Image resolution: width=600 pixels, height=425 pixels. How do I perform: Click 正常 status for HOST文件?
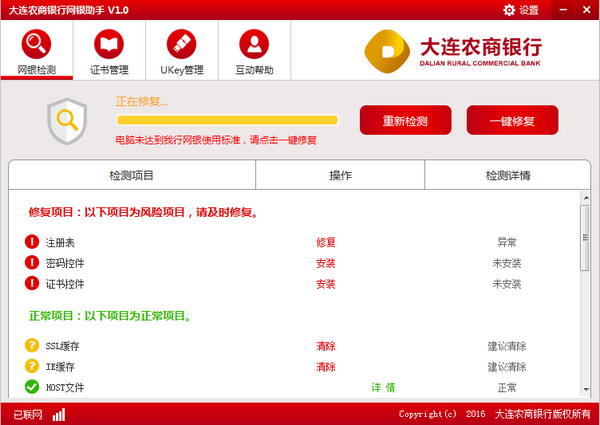click(x=507, y=388)
